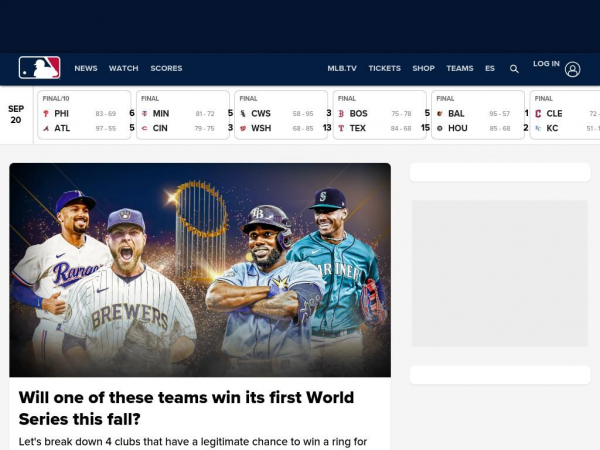This screenshot has width=600, height=450.
Task: Open the search magnifier icon
Action: point(514,69)
